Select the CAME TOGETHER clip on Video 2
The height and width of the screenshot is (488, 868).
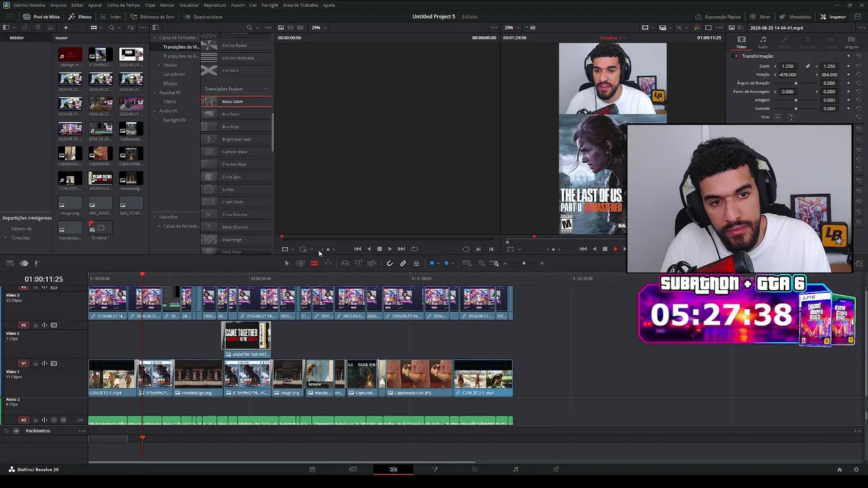tap(247, 339)
